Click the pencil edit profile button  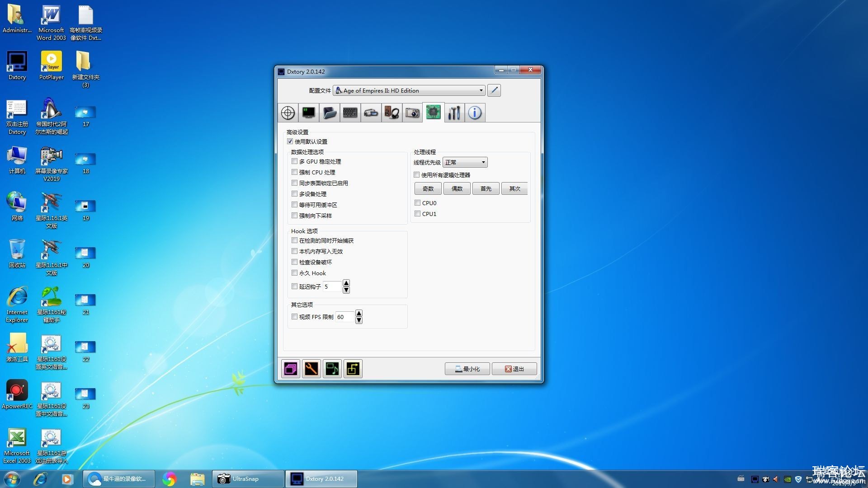494,90
